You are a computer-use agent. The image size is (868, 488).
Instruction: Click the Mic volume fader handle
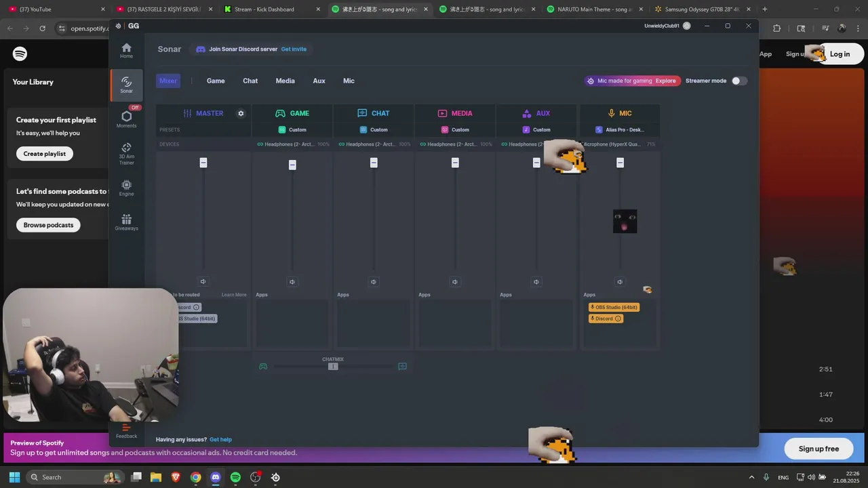point(620,163)
